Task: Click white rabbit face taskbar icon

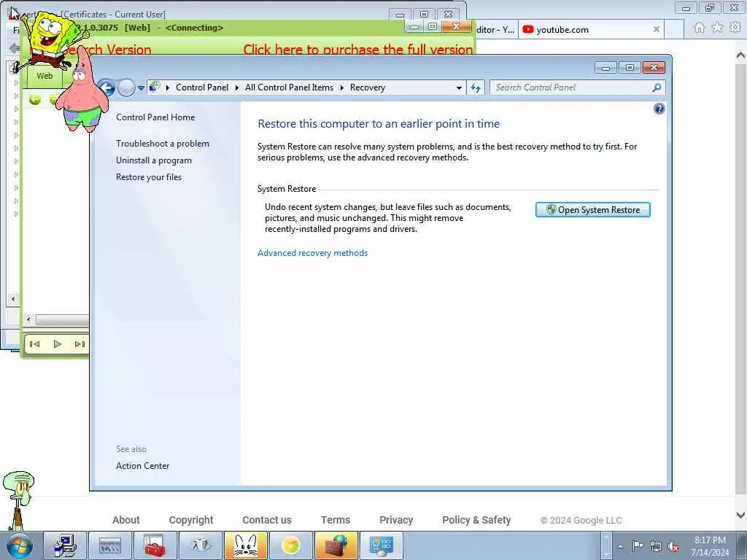Action: pos(245,545)
